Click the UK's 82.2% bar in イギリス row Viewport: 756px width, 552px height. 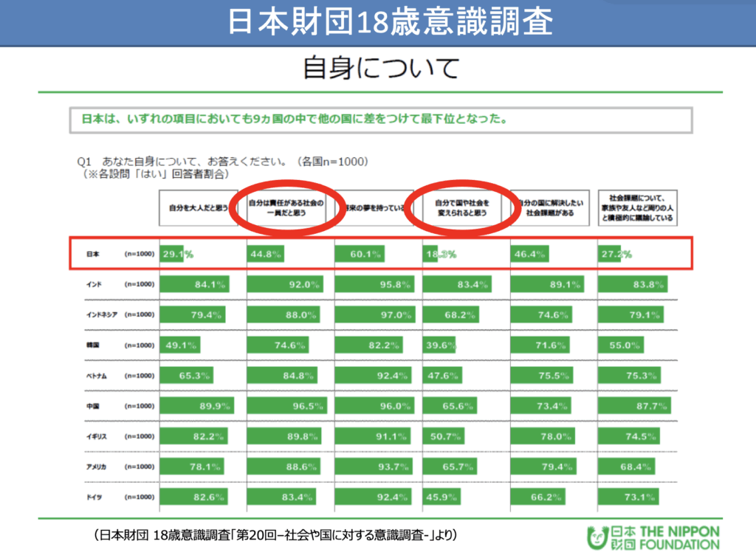194,436
